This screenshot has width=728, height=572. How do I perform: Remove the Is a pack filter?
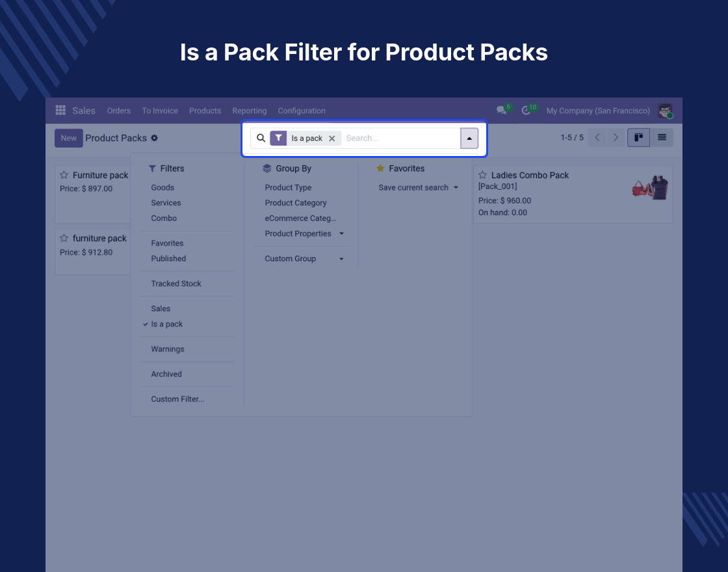(332, 138)
